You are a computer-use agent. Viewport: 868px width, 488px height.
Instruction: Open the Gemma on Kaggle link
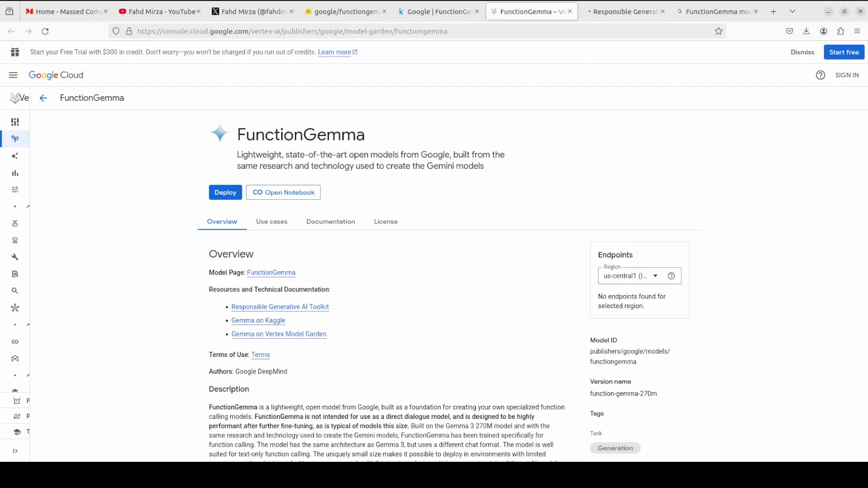tap(258, 320)
